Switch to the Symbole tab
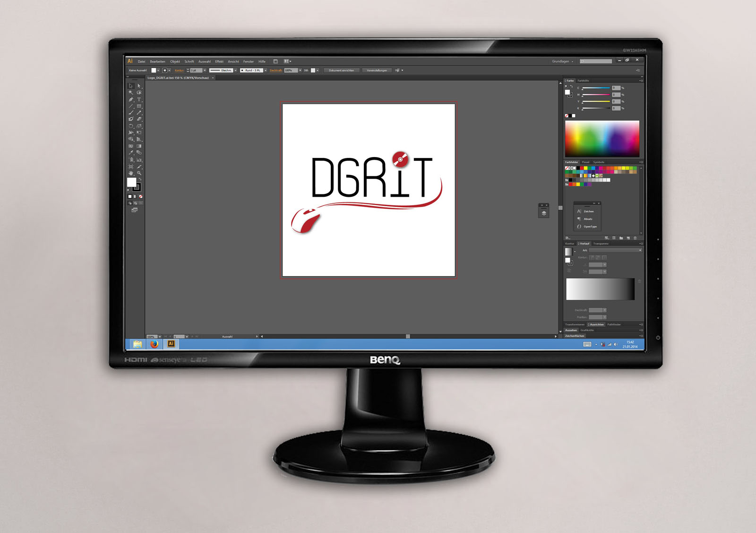Viewport: 756px width, 533px height. tap(599, 162)
